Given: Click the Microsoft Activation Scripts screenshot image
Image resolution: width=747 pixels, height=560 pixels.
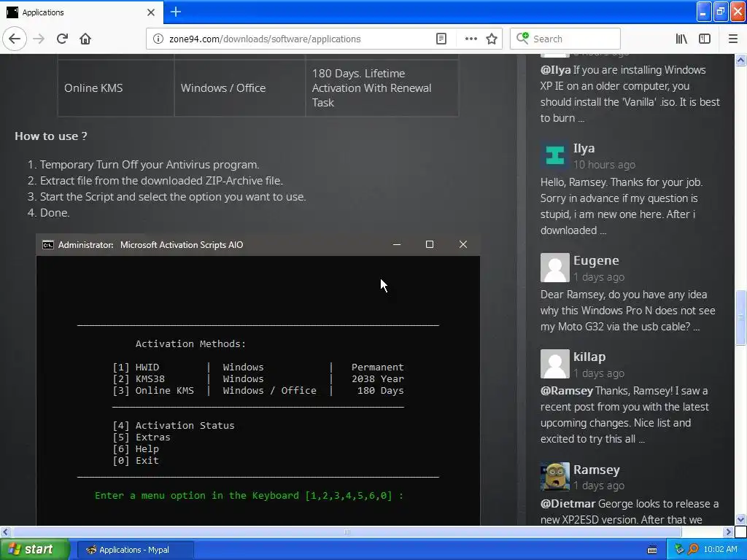Looking at the screenshot, I should point(258,379).
